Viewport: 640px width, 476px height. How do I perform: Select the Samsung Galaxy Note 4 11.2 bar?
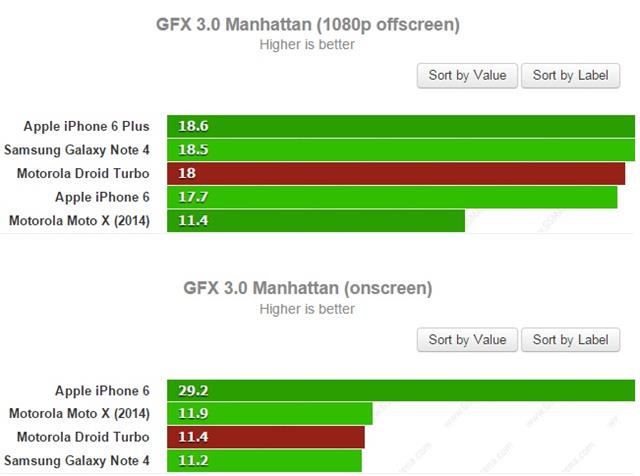coord(264,460)
